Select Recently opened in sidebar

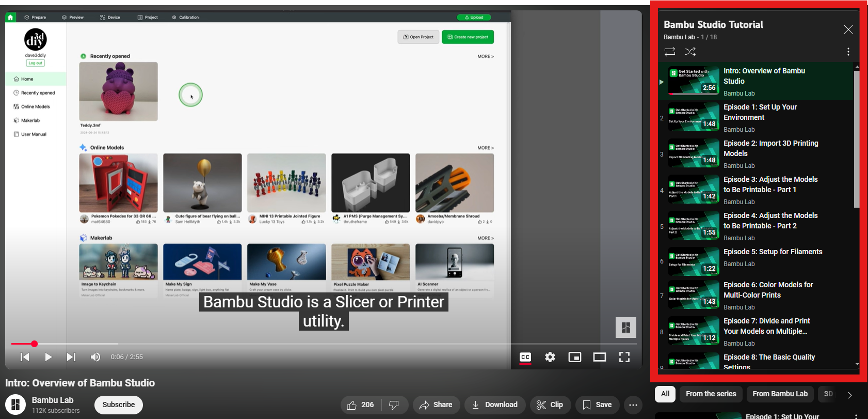click(x=36, y=93)
